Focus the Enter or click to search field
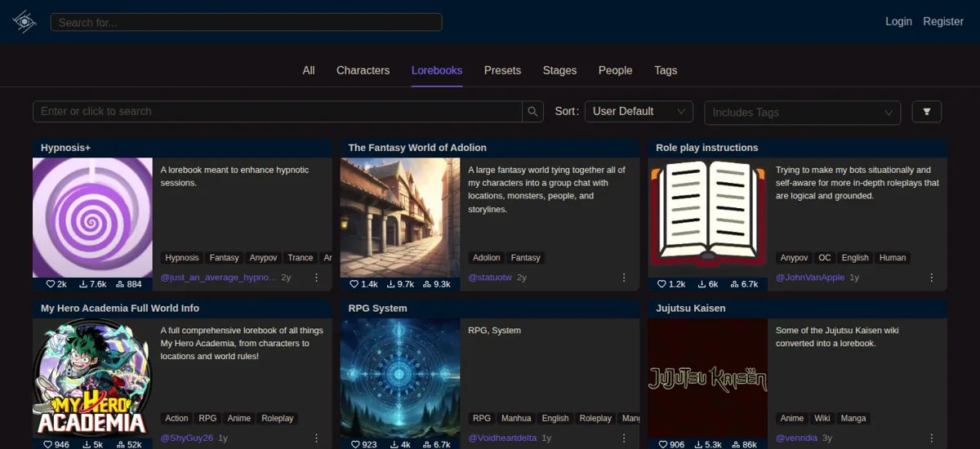Image resolution: width=980 pixels, height=449 pixels. (278, 112)
